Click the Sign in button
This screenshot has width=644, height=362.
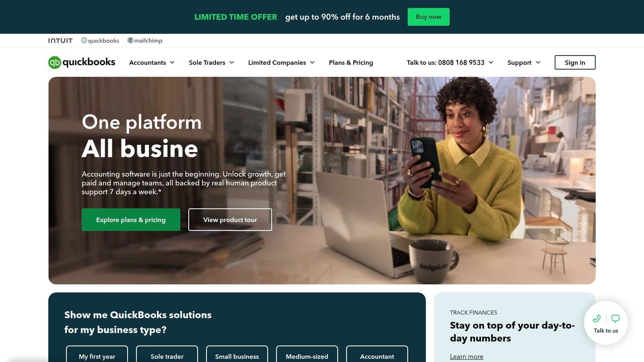(575, 62)
